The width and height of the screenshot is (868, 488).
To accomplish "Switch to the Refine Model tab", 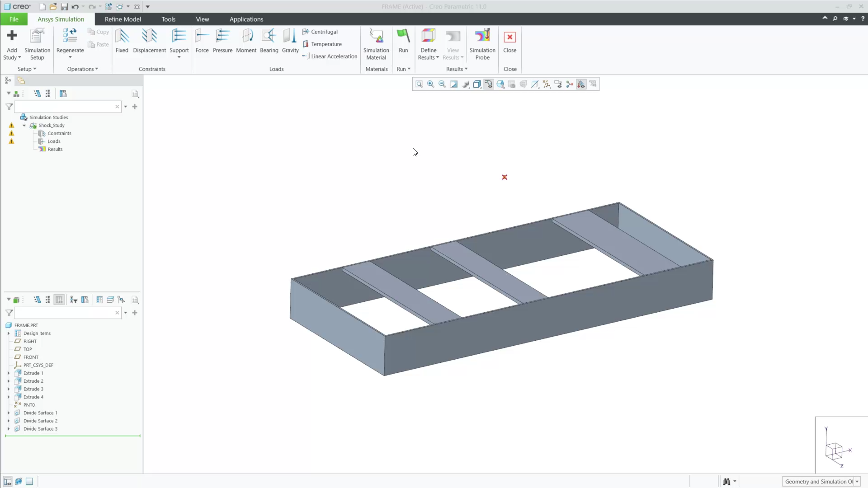I will pyautogui.click(x=123, y=19).
